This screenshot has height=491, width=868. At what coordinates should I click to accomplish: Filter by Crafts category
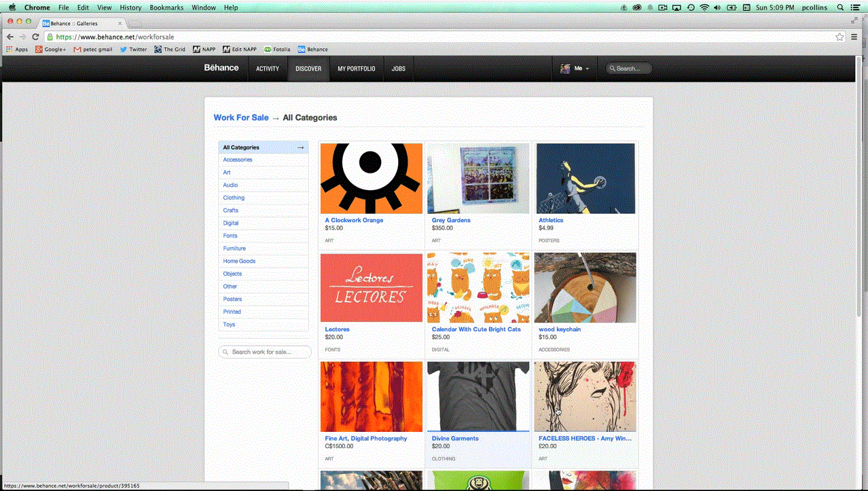pos(231,211)
